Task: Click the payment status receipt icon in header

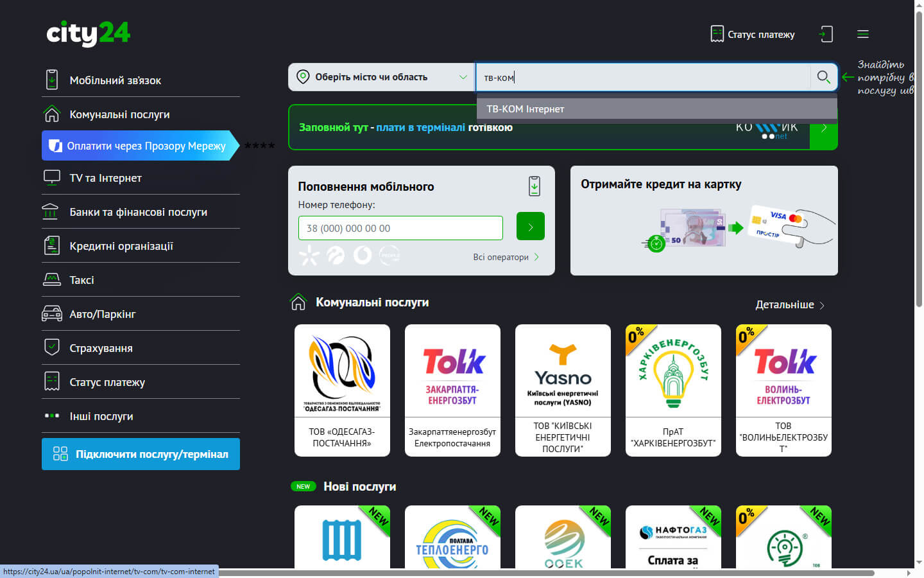Action: click(717, 34)
